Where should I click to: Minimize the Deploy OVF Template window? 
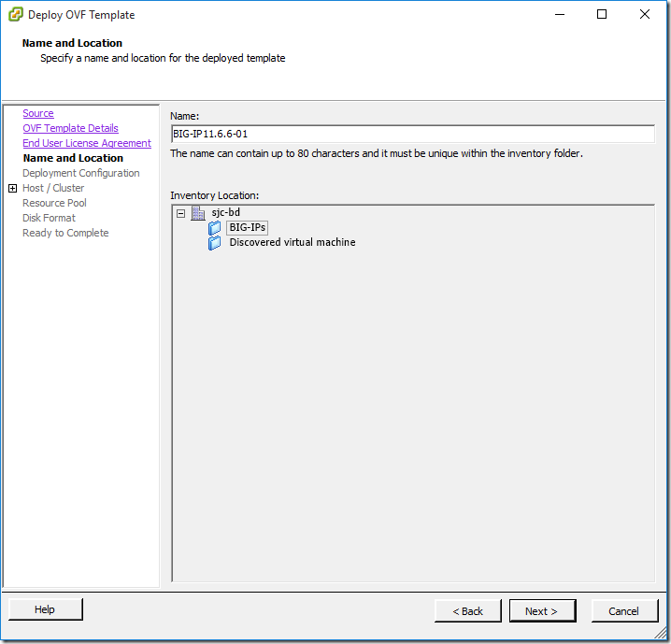pyautogui.click(x=560, y=15)
